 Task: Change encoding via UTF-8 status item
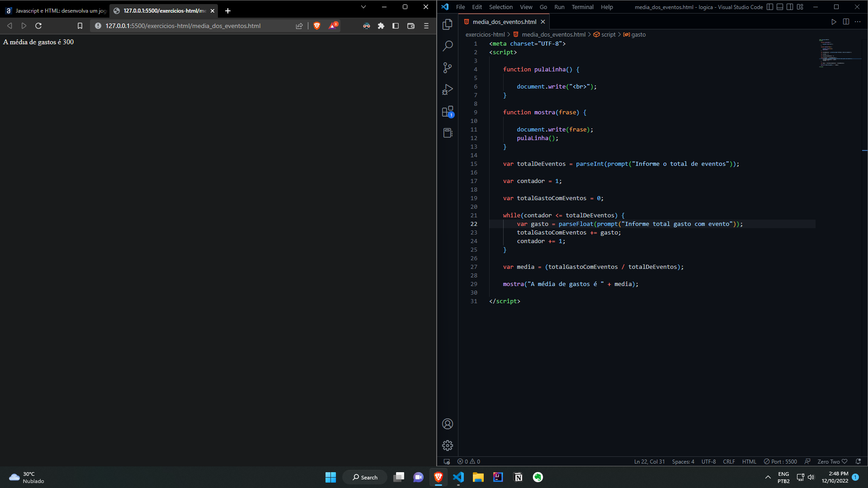click(708, 461)
